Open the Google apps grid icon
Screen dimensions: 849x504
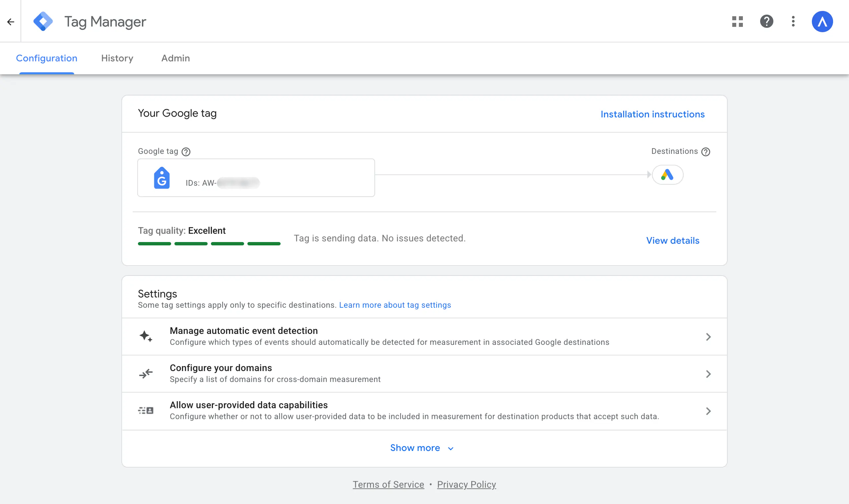point(737,22)
